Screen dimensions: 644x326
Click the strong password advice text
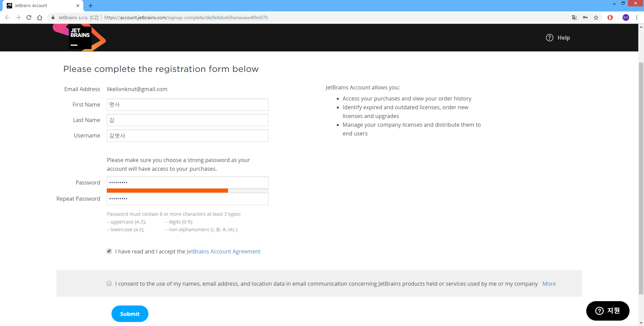(x=178, y=164)
